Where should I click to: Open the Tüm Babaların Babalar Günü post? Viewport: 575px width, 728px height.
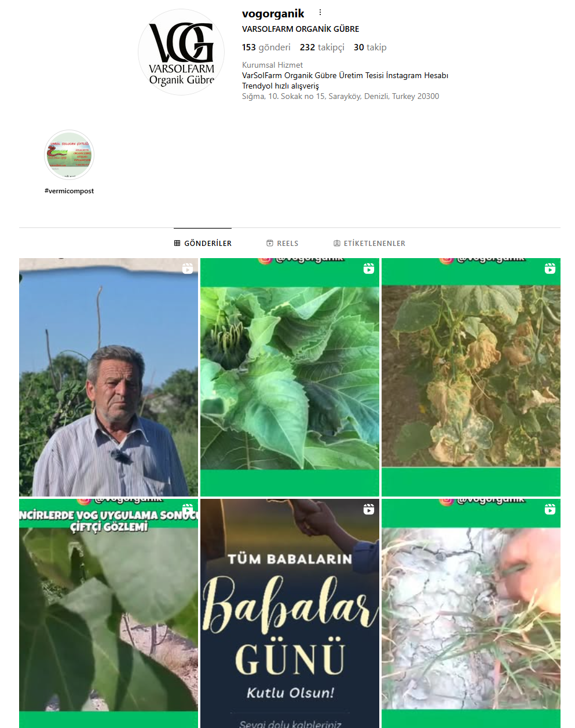pyautogui.click(x=290, y=613)
